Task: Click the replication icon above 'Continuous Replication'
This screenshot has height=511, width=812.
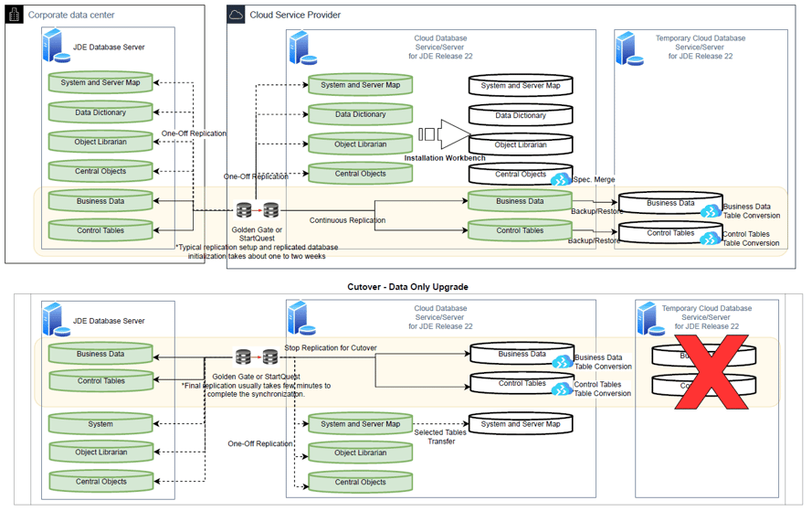Action: (258, 210)
